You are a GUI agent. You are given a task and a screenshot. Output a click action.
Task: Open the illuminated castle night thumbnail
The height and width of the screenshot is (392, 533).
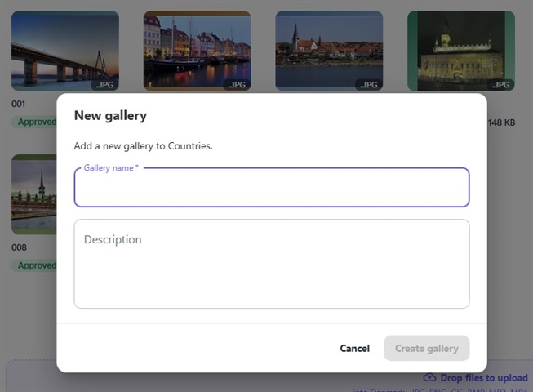tap(461, 51)
